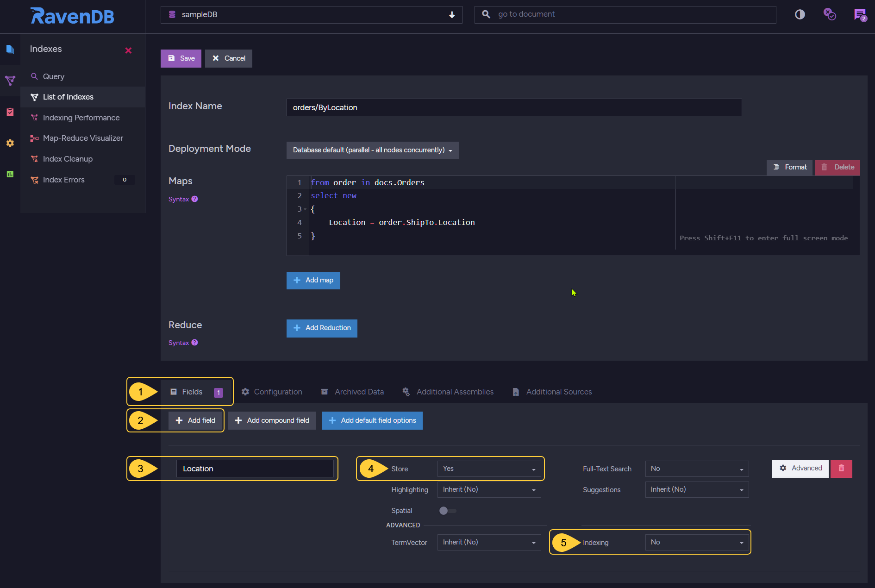Open the Stats sidebar icon
The width and height of the screenshot is (875, 588).
click(x=10, y=174)
